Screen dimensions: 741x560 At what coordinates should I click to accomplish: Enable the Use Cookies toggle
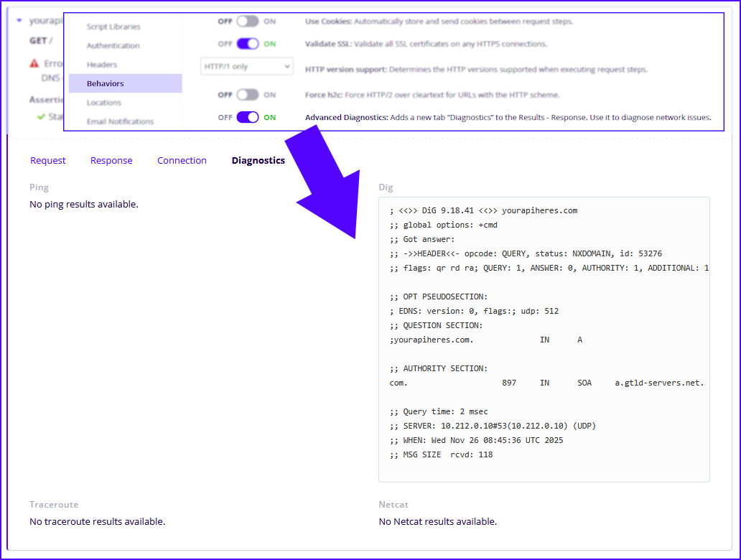[247, 22]
